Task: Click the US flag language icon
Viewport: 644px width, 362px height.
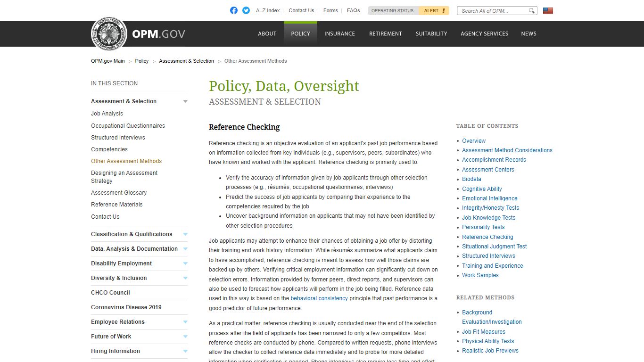Action: [548, 10]
